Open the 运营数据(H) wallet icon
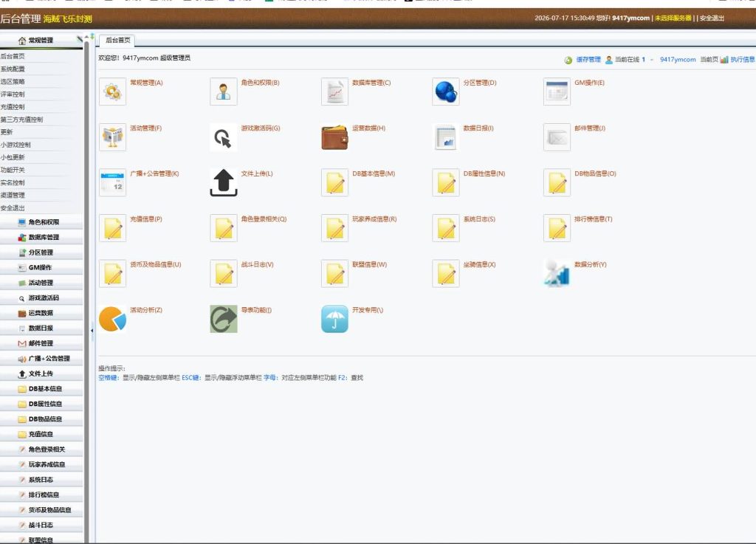 (334, 137)
